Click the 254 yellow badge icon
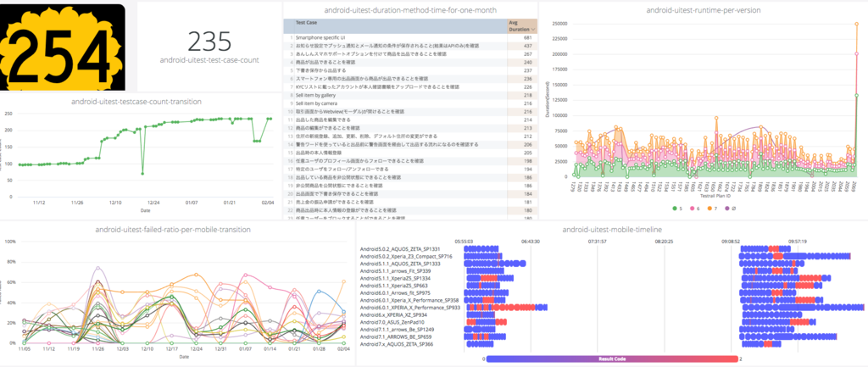 [63, 47]
